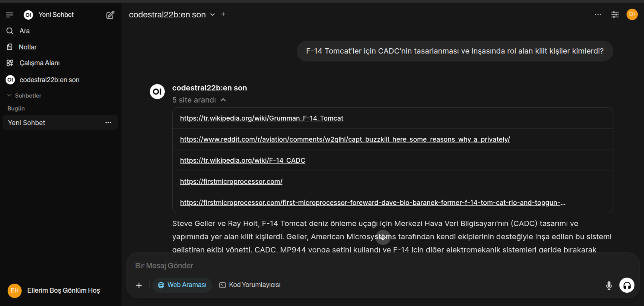Toggle the Kod Yorumlayıcısı code interpreter option
This screenshot has width=644, height=306.
[x=250, y=285]
